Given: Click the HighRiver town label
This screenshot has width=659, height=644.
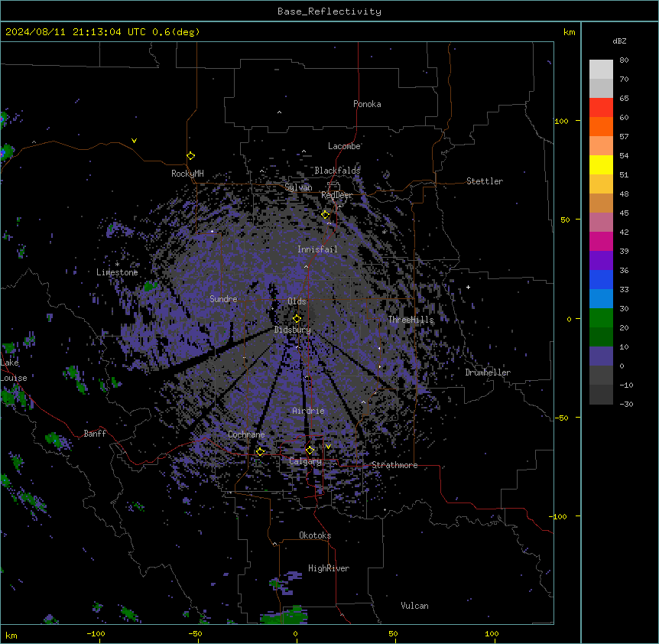Looking at the screenshot, I should 329,568.
